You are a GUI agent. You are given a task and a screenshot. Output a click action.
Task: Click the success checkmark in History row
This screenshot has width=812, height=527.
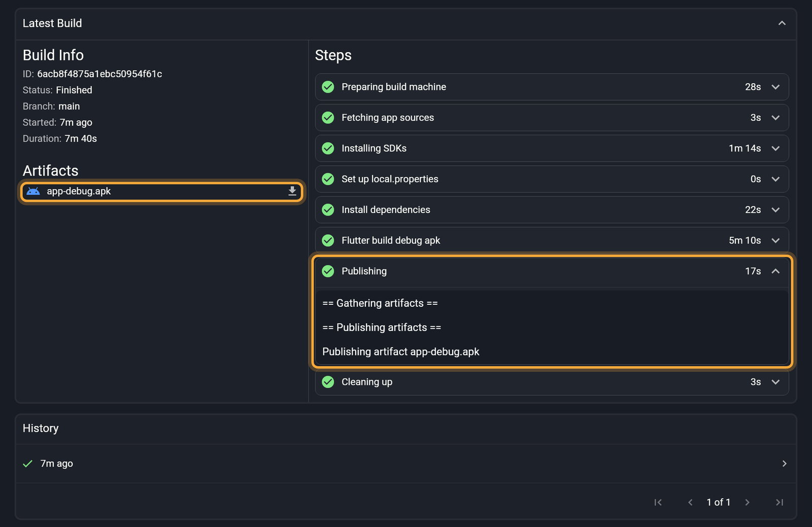(x=28, y=464)
